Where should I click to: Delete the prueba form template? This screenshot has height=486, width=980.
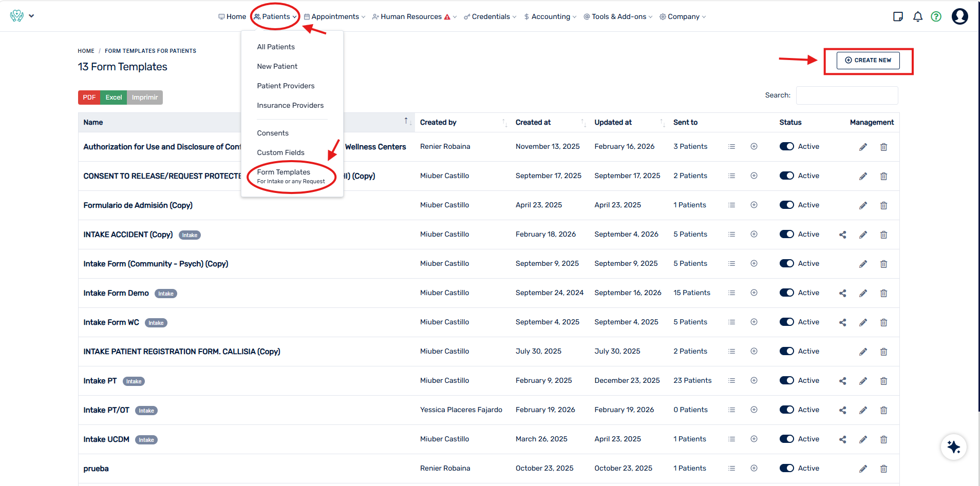[884, 469]
